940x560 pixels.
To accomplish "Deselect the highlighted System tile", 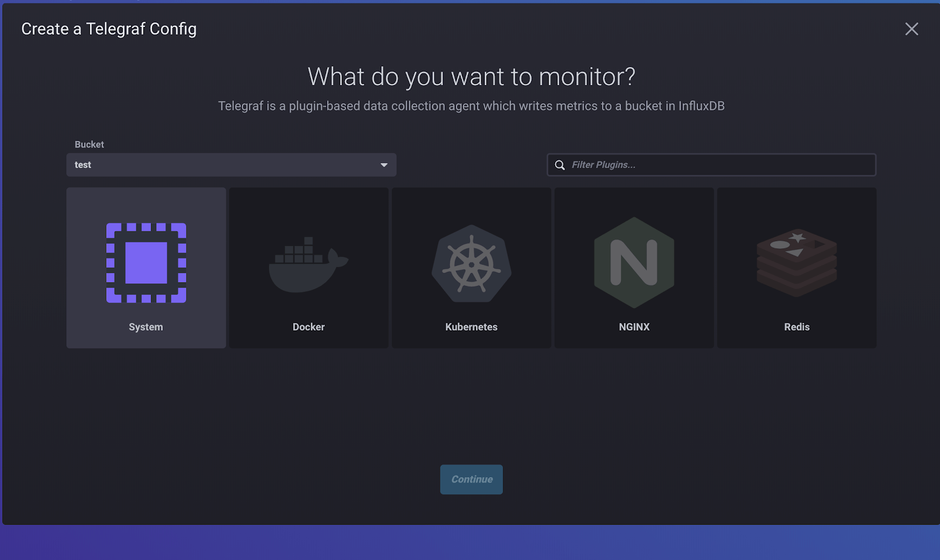I will point(146,268).
